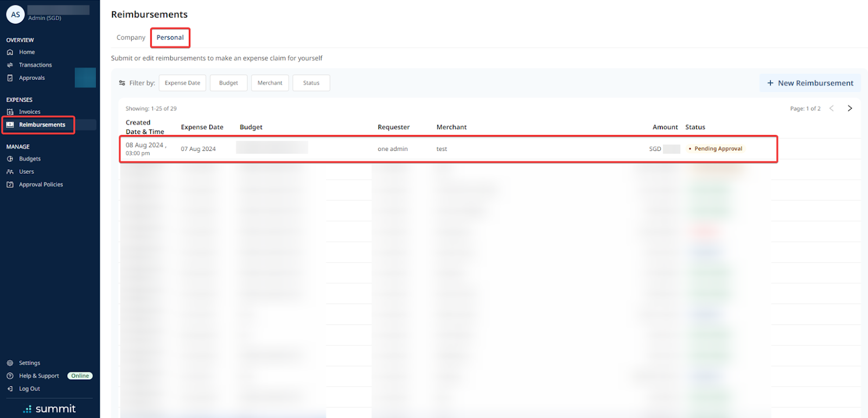Open Help & Support
868x418 pixels.
(x=39, y=376)
